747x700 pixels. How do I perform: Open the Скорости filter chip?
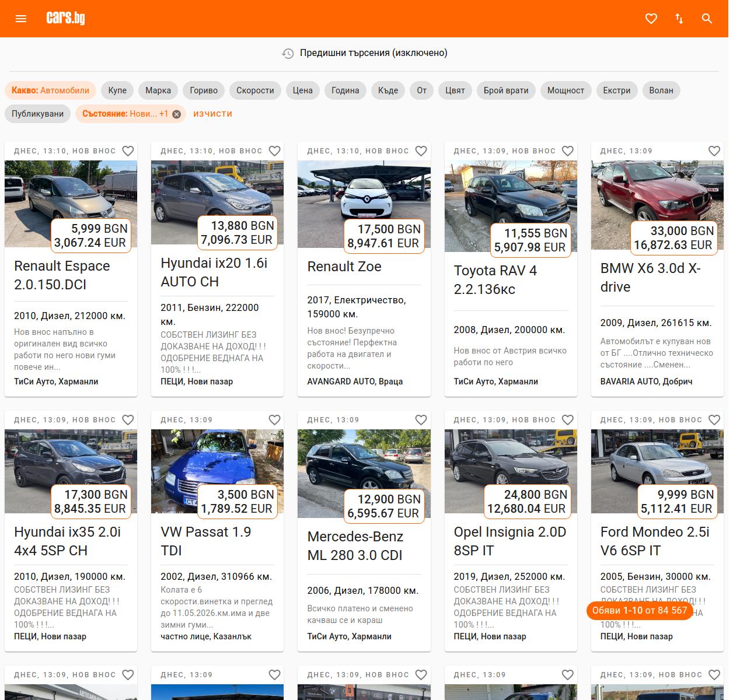pyautogui.click(x=255, y=90)
